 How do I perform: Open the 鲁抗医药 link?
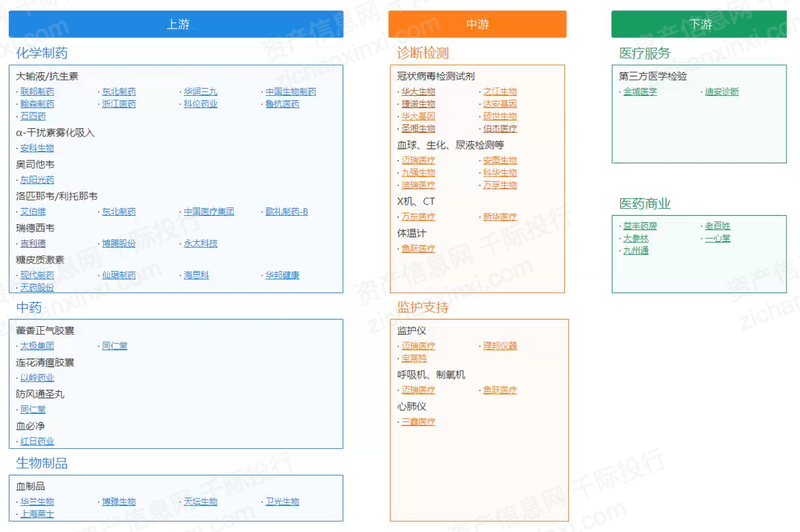click(282, 104)
